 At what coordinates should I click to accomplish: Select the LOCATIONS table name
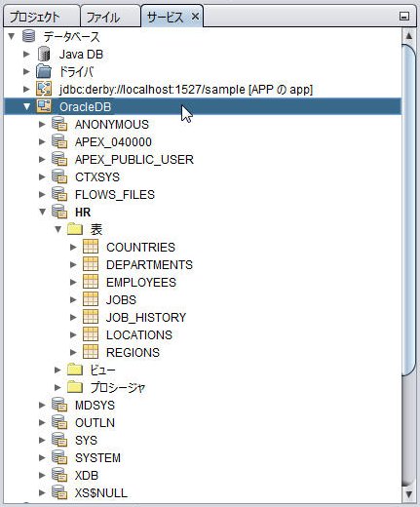139,335
